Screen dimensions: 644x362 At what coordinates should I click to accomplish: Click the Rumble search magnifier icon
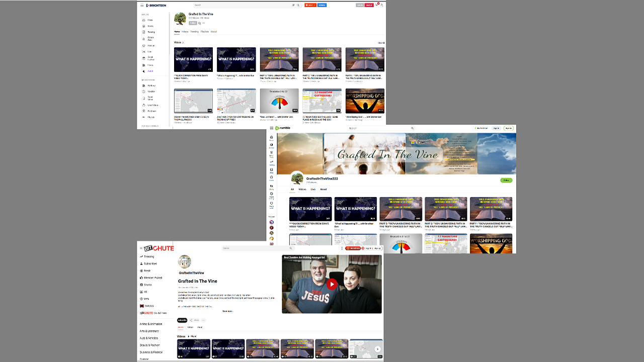pyautogui.click(x=413, y=128)
